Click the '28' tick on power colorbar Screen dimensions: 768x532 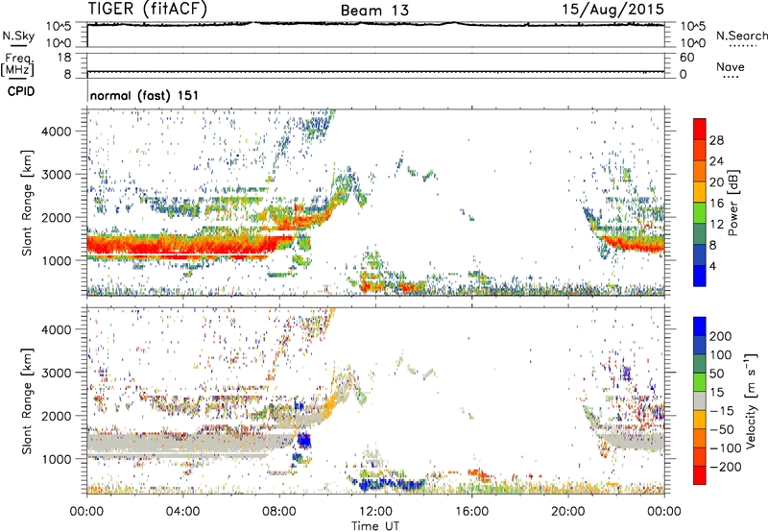[x=716, y=140]
